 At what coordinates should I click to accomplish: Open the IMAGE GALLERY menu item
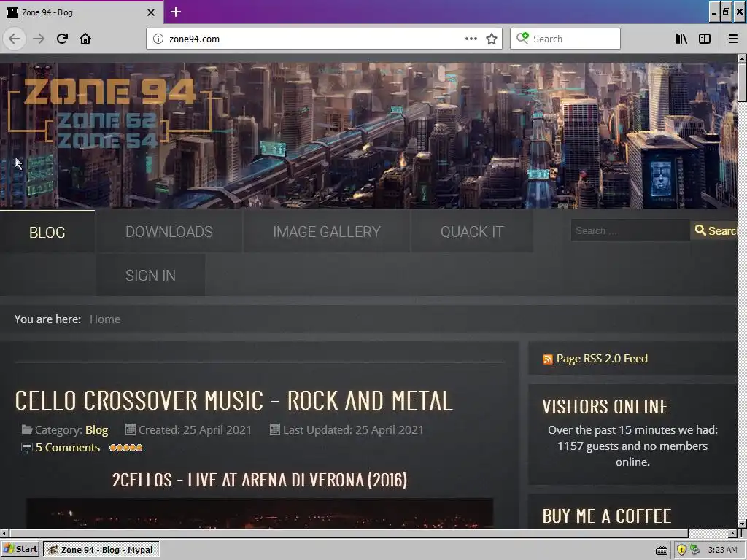pyautogui.click(x=327, y=232)
